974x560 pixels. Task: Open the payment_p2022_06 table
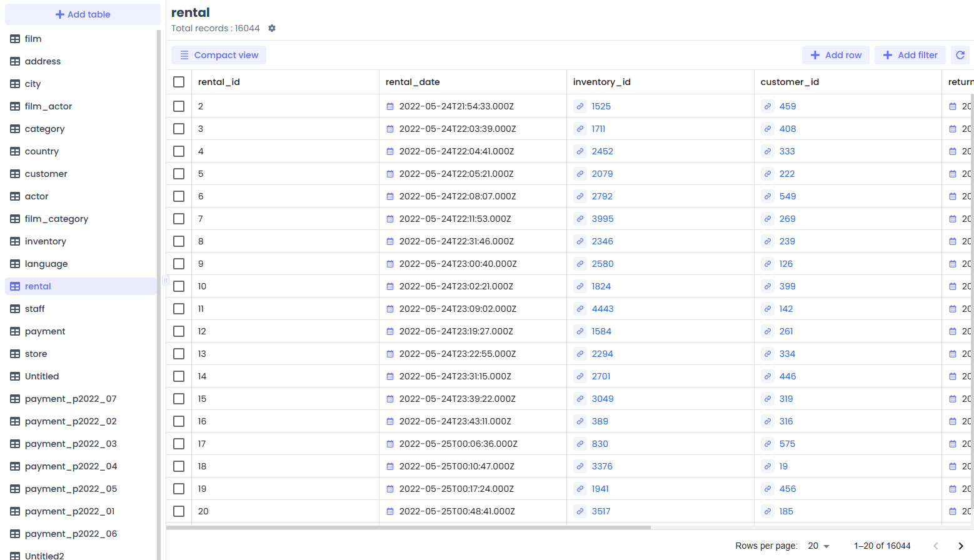point(81,534)
